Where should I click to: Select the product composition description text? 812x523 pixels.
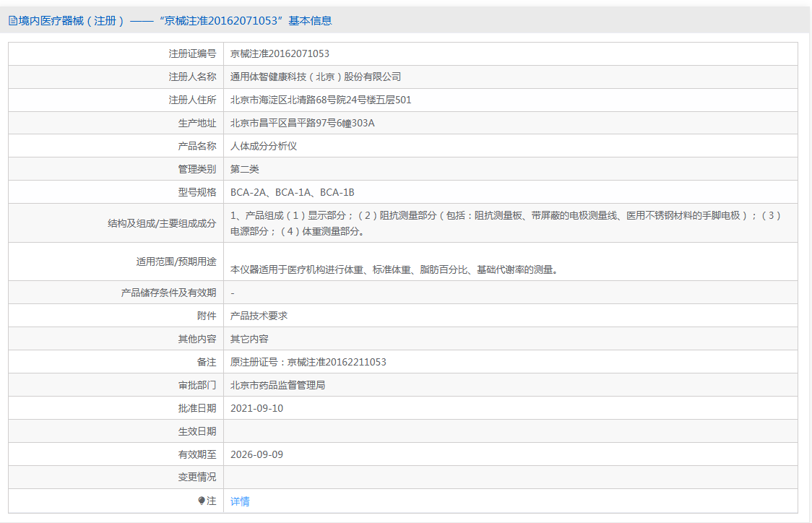point(506,223)
